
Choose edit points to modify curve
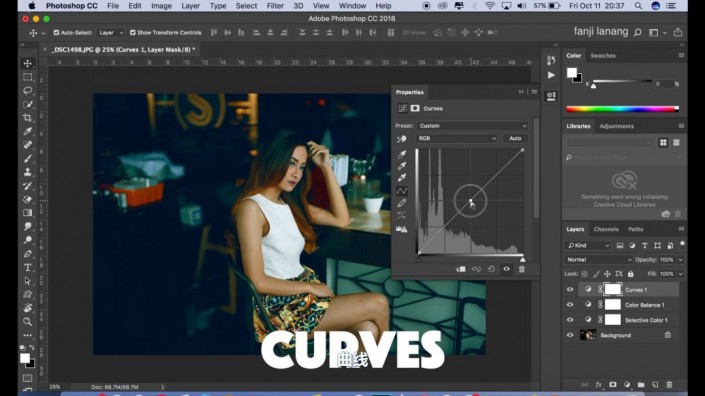(402, 191)
